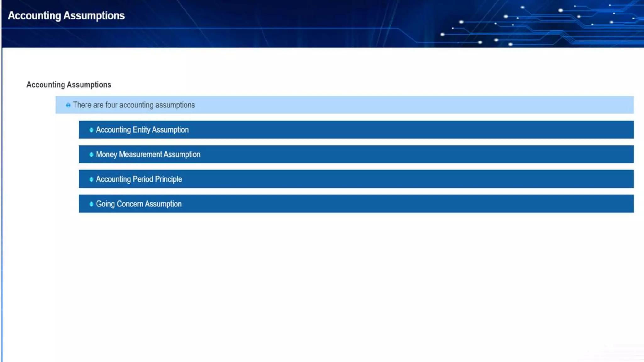Click the word 'Entity' in first bar

(x=141, y=130)
